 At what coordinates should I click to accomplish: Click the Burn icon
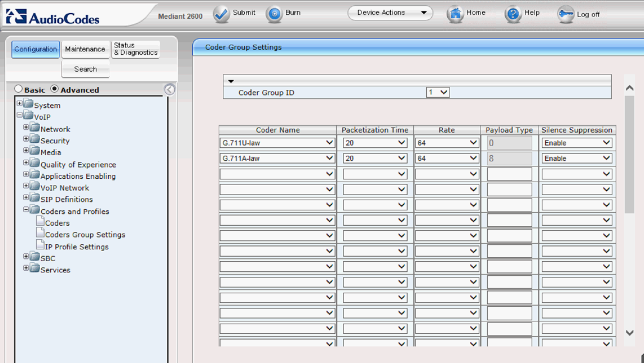pyautogui.click(x=273, y=13)
